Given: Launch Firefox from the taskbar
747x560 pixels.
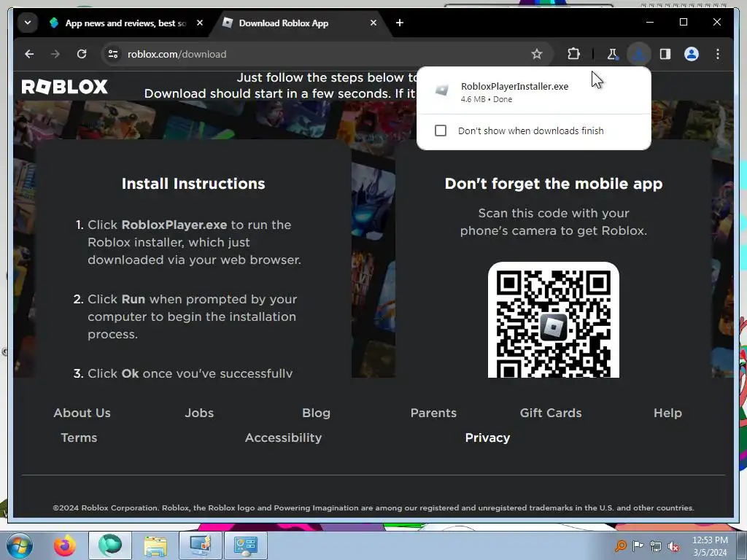Looking at the screenshot, I should click(64, 545).
